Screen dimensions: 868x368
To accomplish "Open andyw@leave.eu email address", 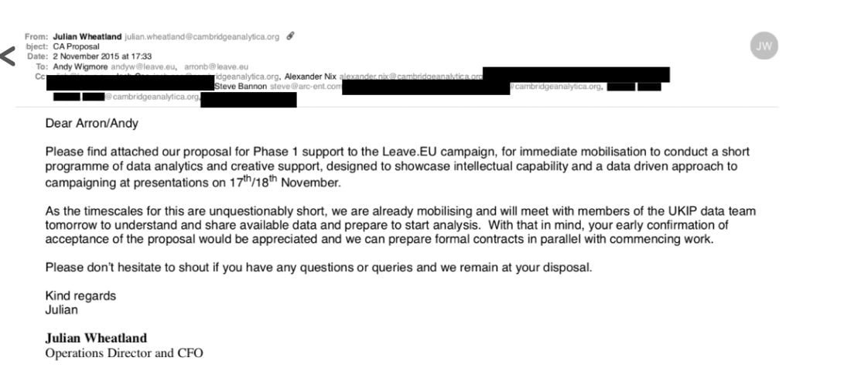I will (143, 67).
